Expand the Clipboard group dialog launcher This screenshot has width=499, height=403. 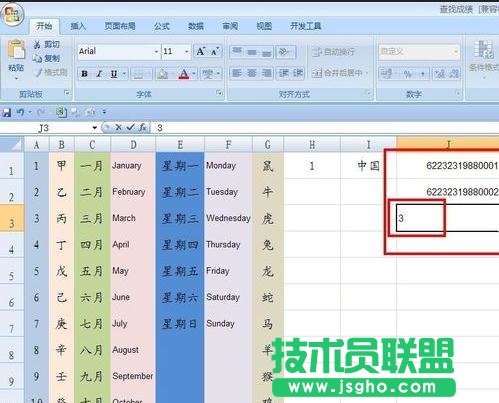click(67, 93)
